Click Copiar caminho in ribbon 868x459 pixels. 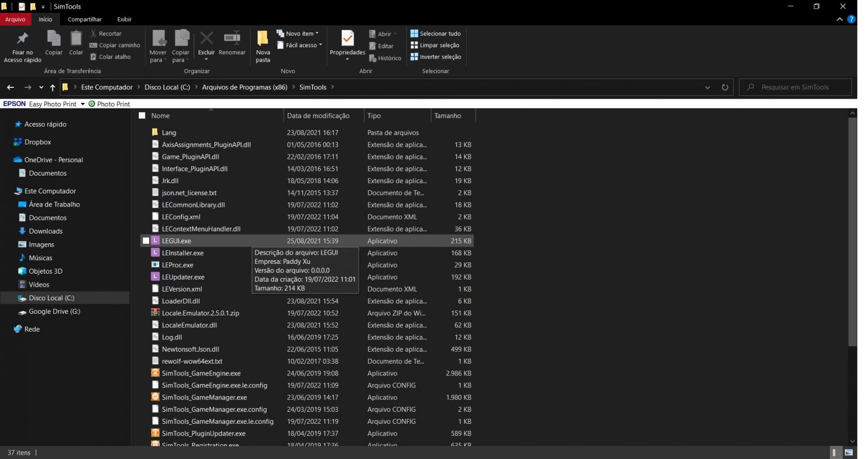point(114,46)
